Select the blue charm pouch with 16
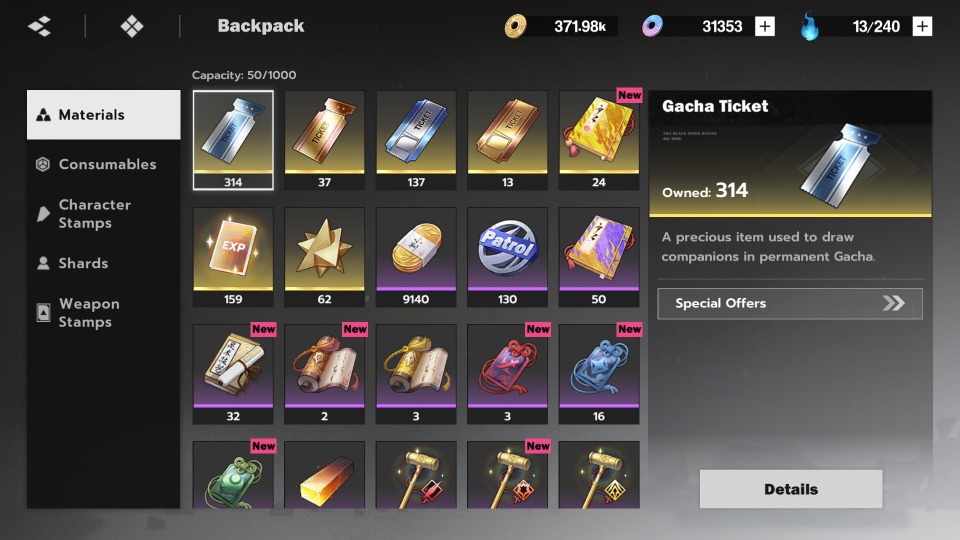960x540 pixels. (599, 374)
